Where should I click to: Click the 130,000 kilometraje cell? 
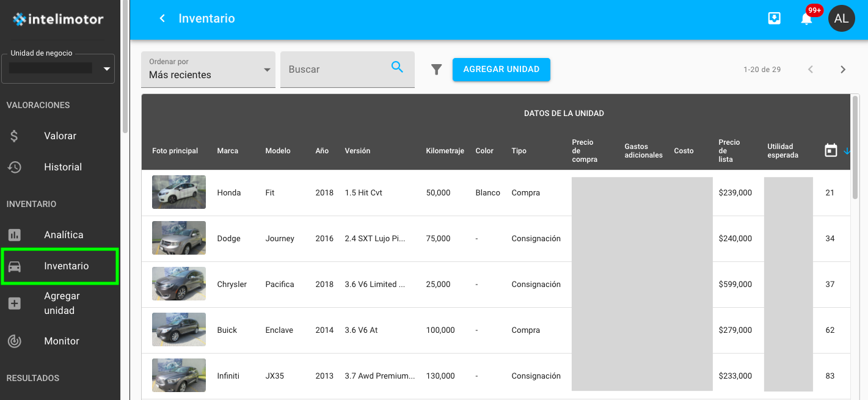tap(440, 376)
